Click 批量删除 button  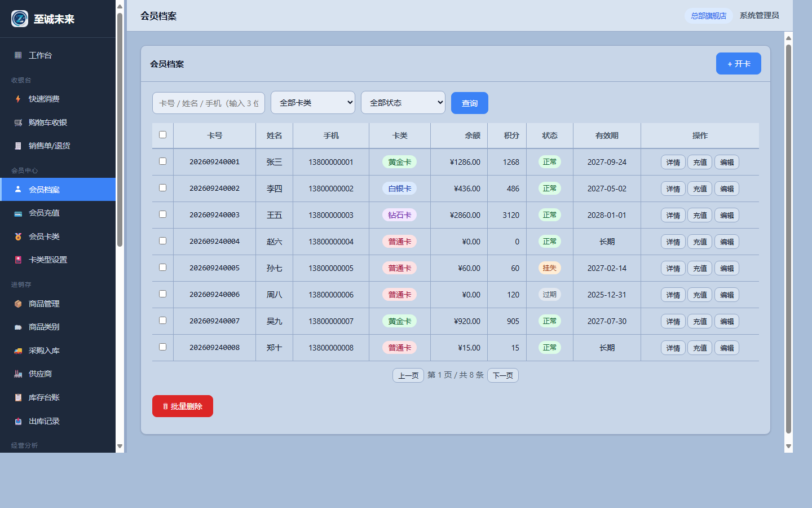coord(183,406)
